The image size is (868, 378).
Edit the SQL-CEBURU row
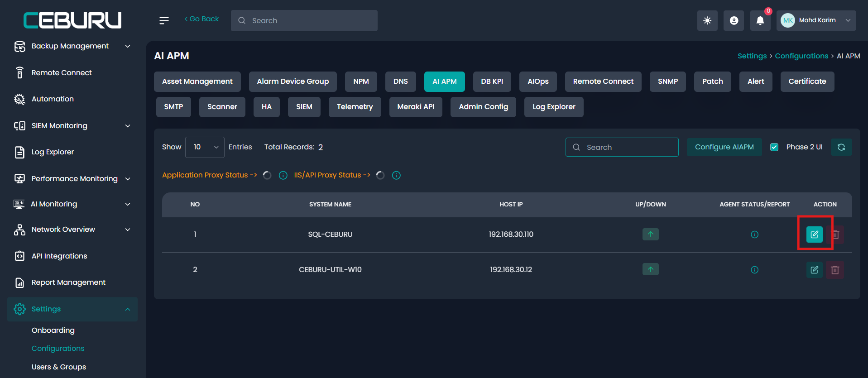(814, 234)
